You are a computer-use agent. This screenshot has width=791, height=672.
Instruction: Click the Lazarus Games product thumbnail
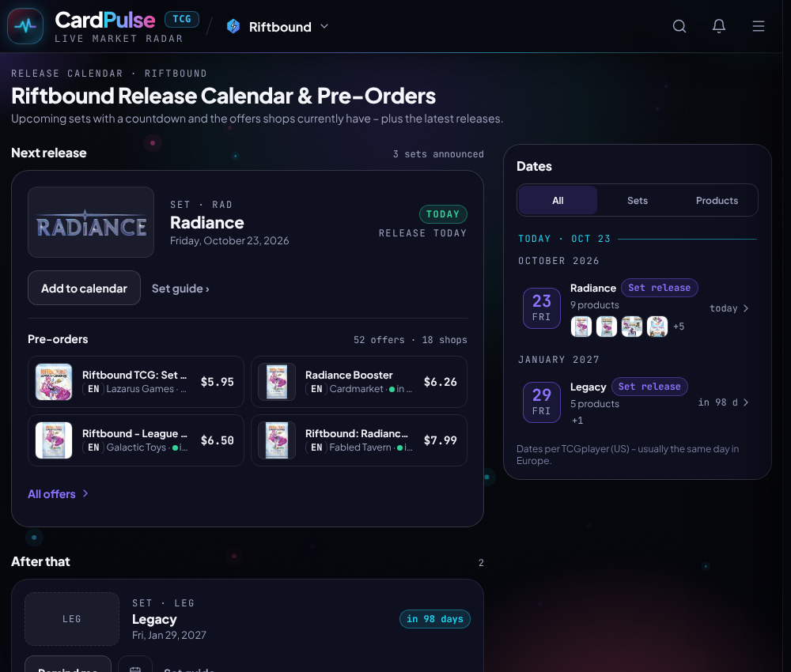(x=54, y=382)
